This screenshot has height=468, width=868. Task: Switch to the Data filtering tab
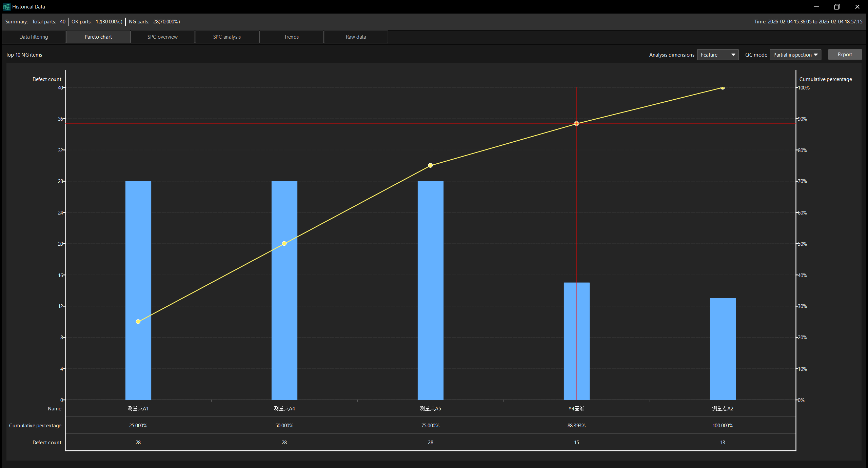33,37
